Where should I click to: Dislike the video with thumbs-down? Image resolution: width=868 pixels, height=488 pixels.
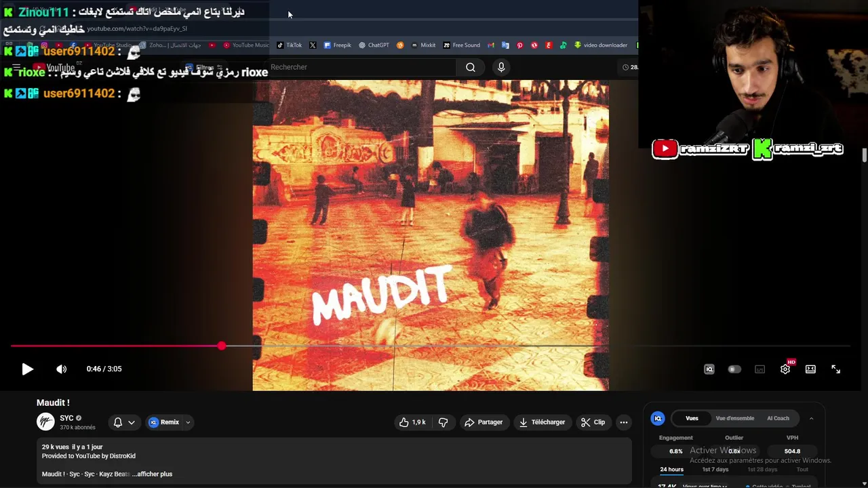[x=443, y=422]
